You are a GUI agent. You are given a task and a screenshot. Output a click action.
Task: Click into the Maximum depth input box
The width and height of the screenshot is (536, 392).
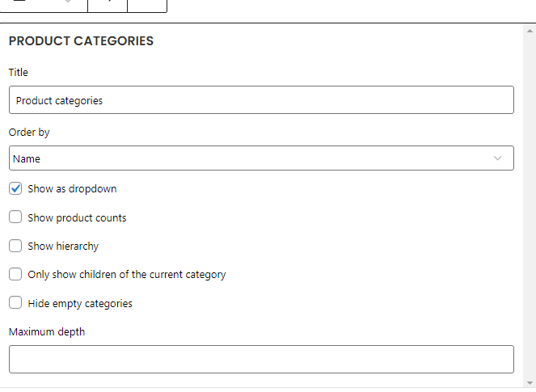(261, 359)
